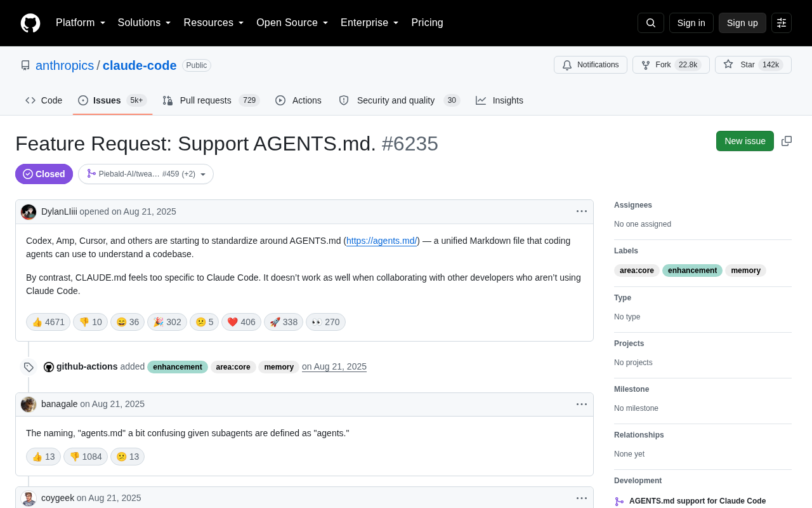
Task: Open the Security and quality tab
Action: [x=399, y=100]
